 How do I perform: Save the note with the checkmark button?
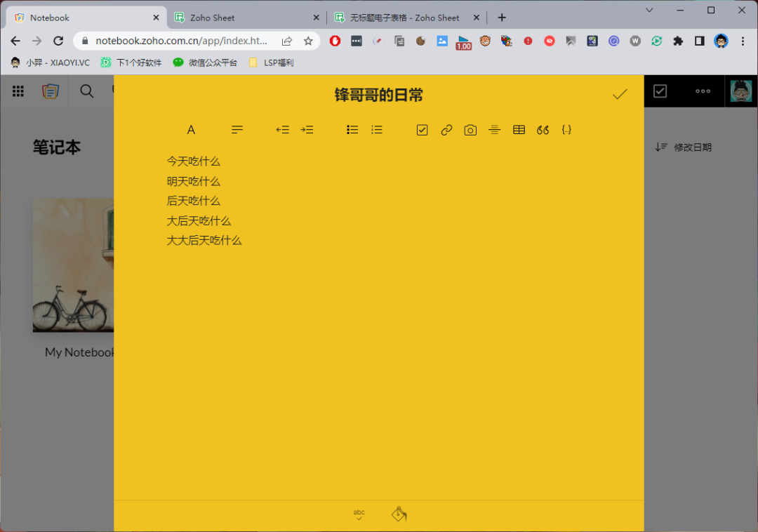click(620, 92)
